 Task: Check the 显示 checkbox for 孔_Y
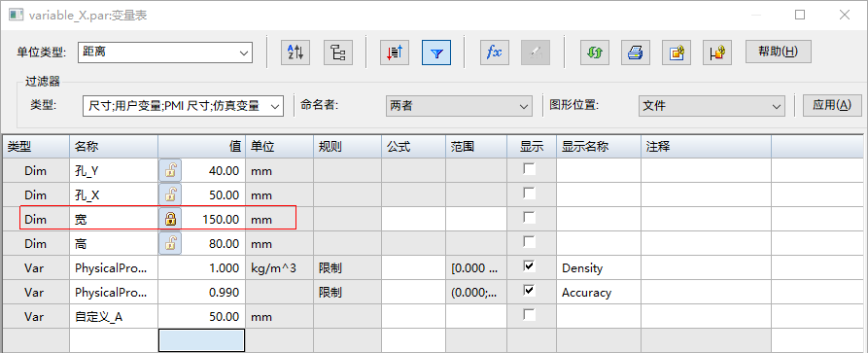point(530,169)
